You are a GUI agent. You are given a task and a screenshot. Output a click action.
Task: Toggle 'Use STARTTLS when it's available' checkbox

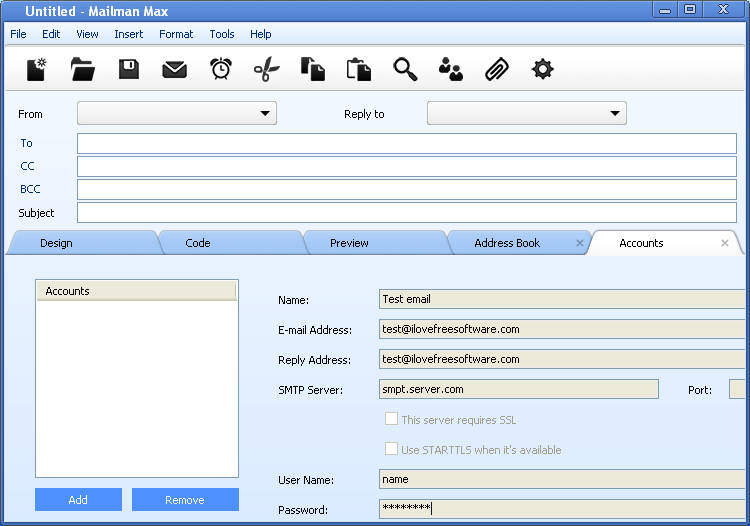pos(392,450)
